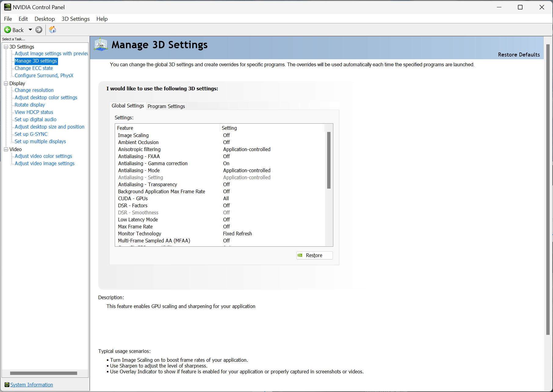Click the home icon in the toolbar

coord(52,29)
